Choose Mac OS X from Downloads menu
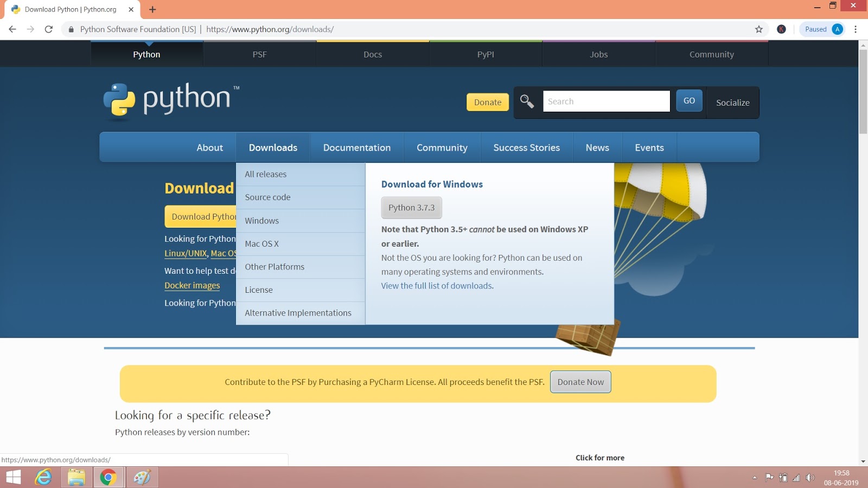This screenshot has width=868, height=488. point(301,244)
